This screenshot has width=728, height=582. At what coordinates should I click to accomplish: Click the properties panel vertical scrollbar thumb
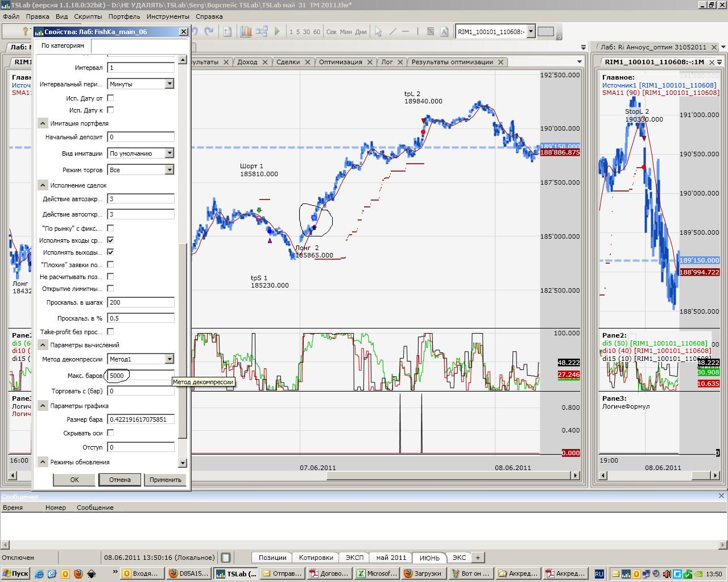coord(183,341)
